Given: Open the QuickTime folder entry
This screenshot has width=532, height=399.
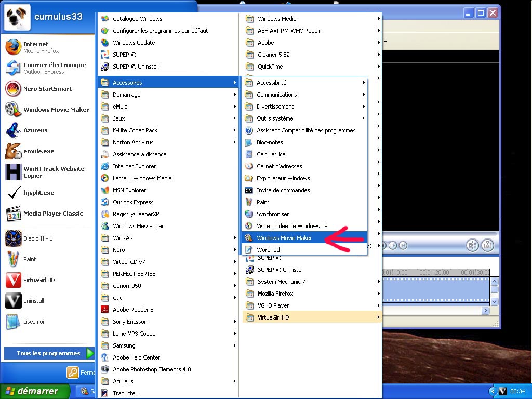Looking at the screenshot, I should (x=312, y=66).
